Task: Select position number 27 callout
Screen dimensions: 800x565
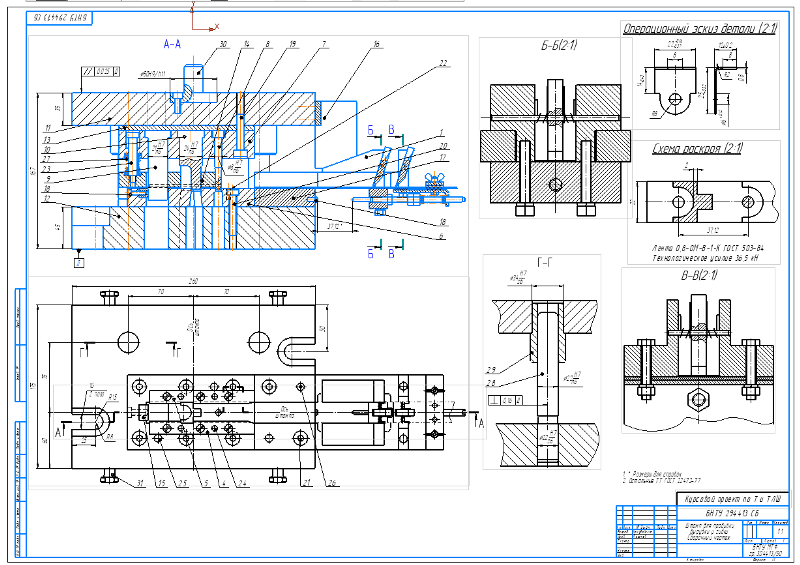Action: click(47, 159)
